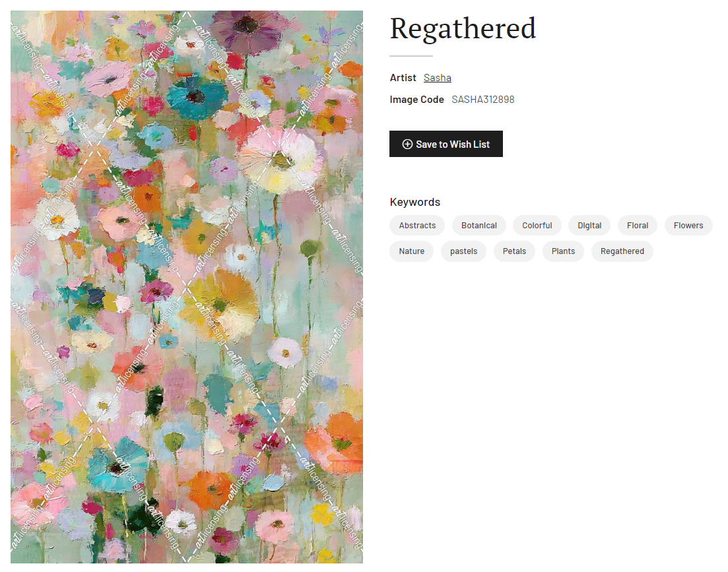This screenshot has height=572, width=728.
Task: Open the Digital keyword tag
Action: tap(589, 226)
